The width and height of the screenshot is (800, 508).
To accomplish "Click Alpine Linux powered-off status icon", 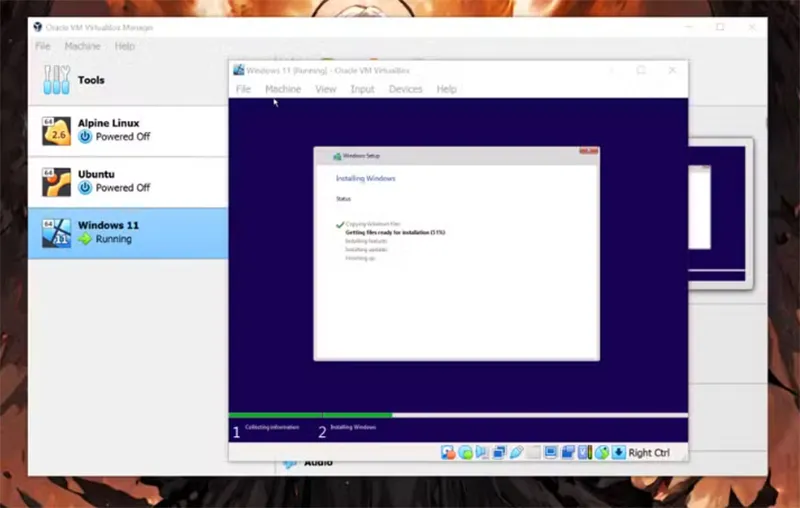I will tap(85, 137).
